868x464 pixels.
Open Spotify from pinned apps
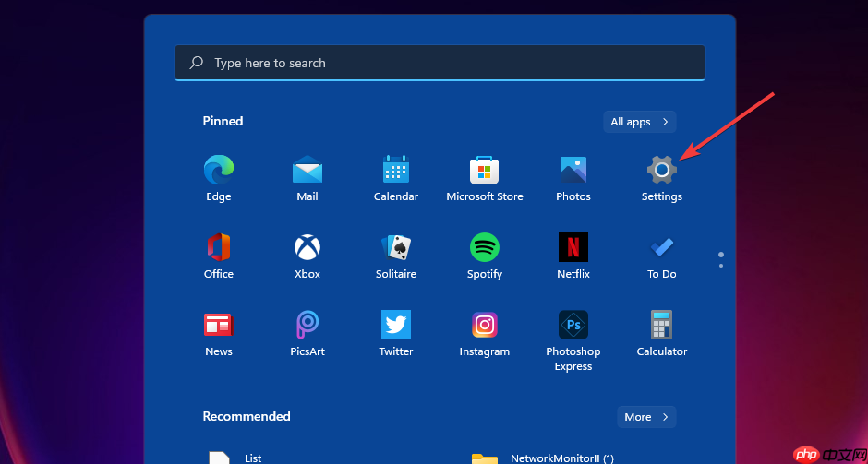coord(485,247)
